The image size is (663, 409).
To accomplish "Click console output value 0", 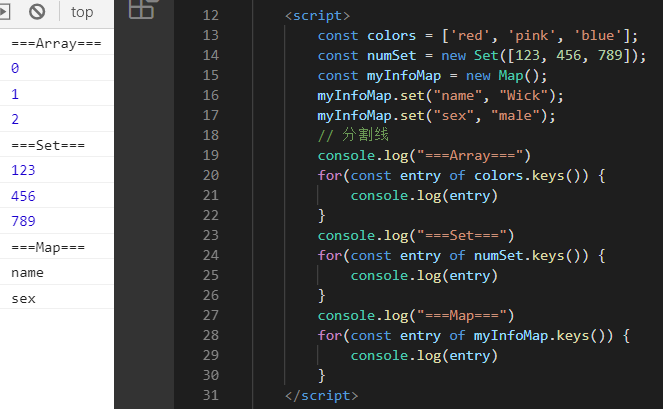I will pos(15,68).
